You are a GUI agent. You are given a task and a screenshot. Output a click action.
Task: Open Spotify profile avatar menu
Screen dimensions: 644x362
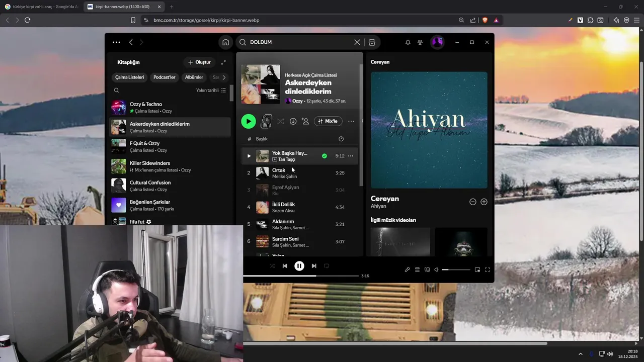437,42
